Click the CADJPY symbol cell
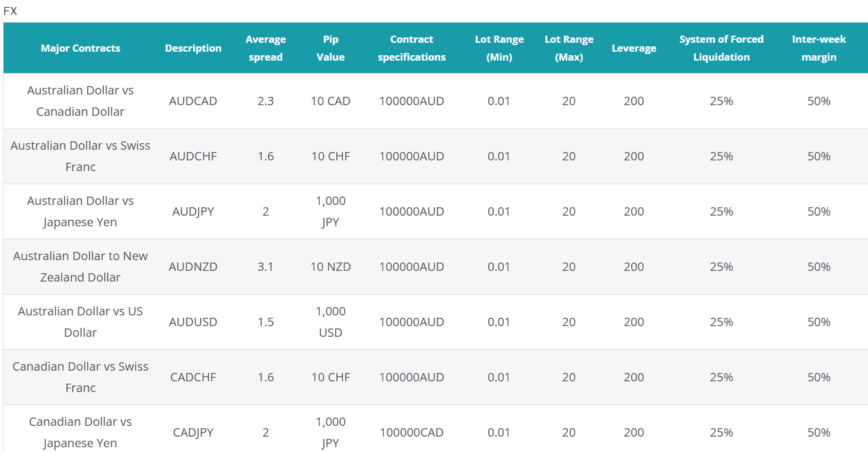This screenshot has width=868, height=452. 193,432
